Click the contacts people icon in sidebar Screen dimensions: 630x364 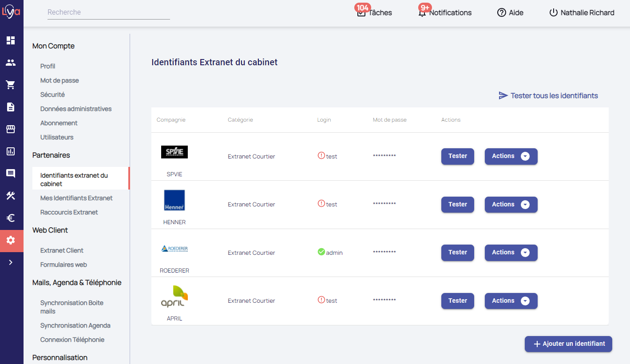click(x=11, y=63)
